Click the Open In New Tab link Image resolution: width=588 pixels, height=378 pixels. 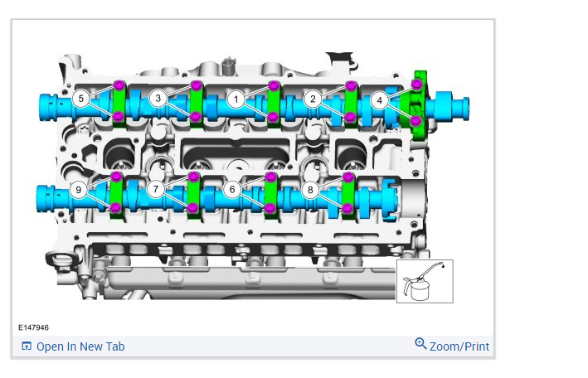(80, 346)
